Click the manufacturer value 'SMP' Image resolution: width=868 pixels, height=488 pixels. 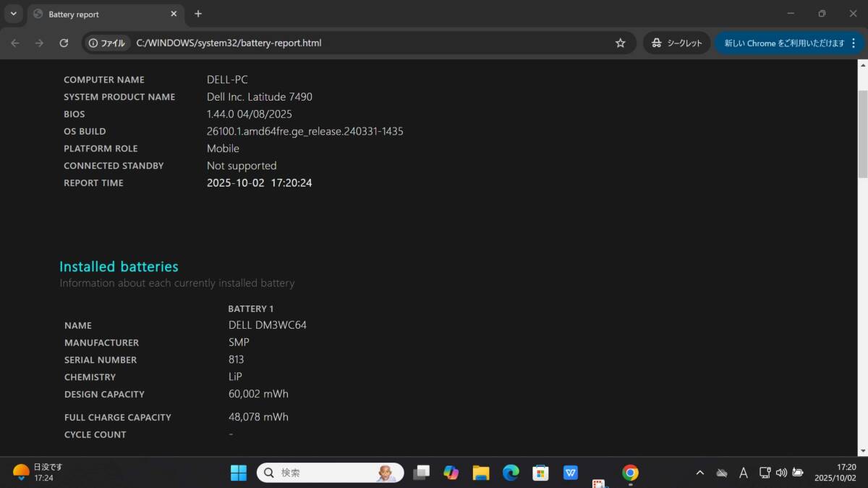[x=239, y=342]
